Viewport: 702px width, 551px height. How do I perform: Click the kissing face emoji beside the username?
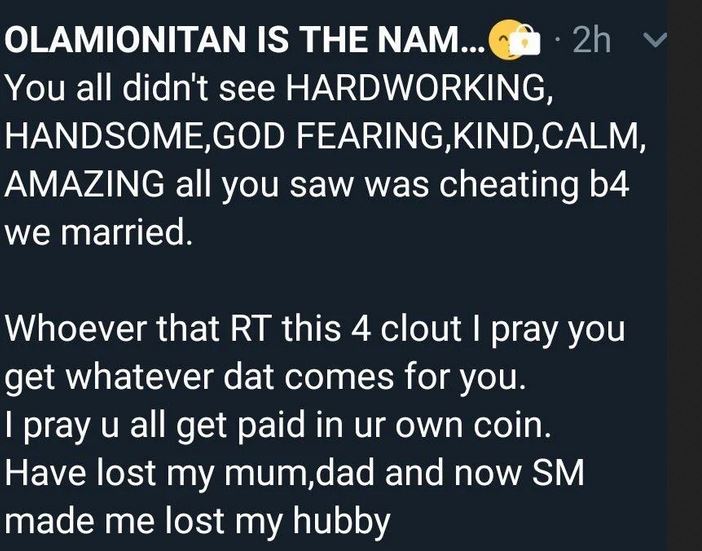click(x=500, y=40)
